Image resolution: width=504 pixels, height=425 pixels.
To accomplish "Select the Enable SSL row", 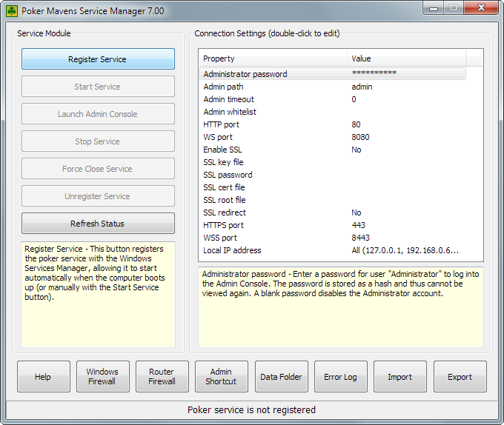I will point(332,150).
